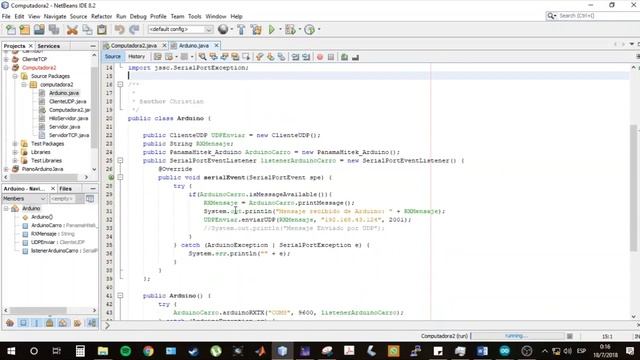The width and height of the screenshot is (640, 360).
Task: Click the Redo arrow icon
Action: [x=134, y=29]
